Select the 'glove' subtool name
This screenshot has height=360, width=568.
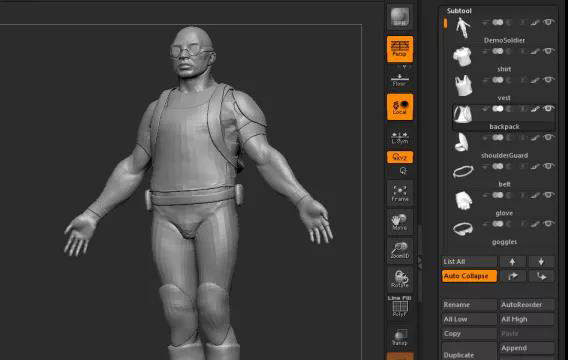pos(504,213)
